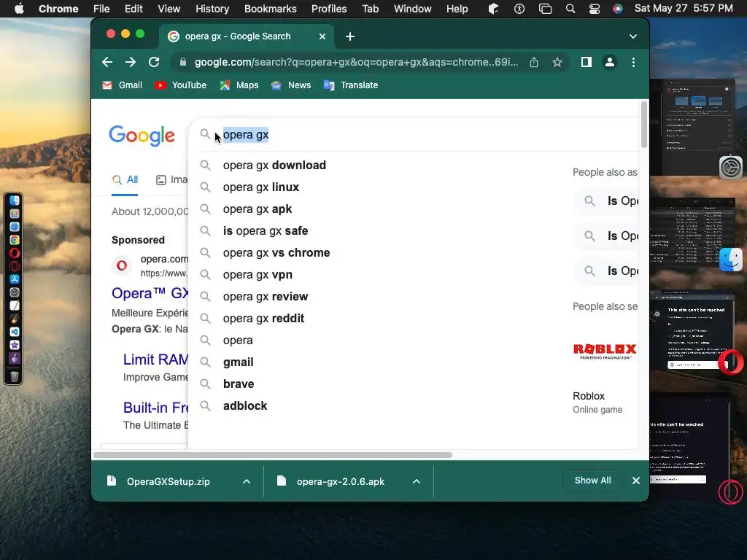Viewport: 747px width, 560px height.
Task: Open opera-gx-2.0.6.apk download item
Action: (x=340, y=481)
